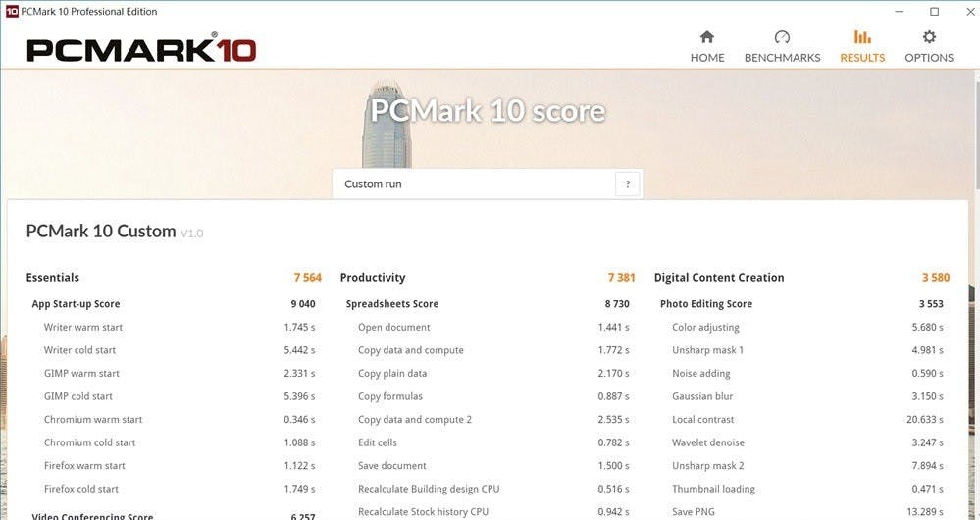This screenshot has width=980, height=520.
Task: Select the Essentials heading
Action: (53, 278)
